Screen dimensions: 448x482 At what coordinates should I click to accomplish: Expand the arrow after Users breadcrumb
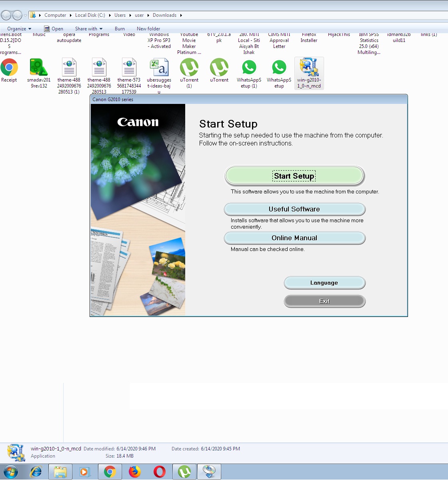coord(130,15)
